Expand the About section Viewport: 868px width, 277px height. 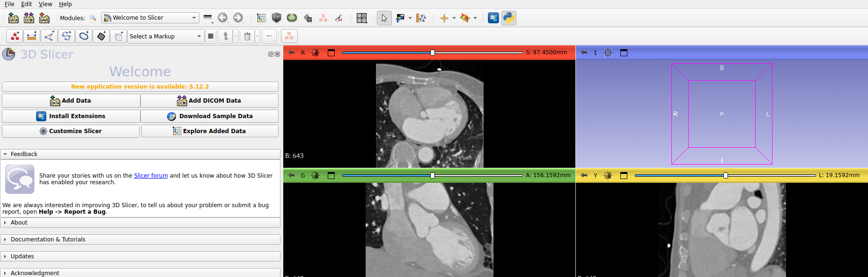[x=140, y=223]
